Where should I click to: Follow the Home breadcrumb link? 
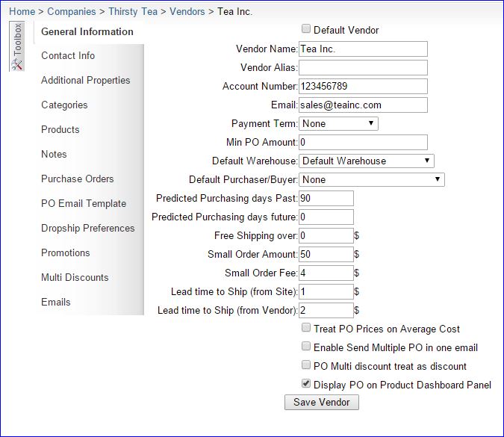click(22, 11)
